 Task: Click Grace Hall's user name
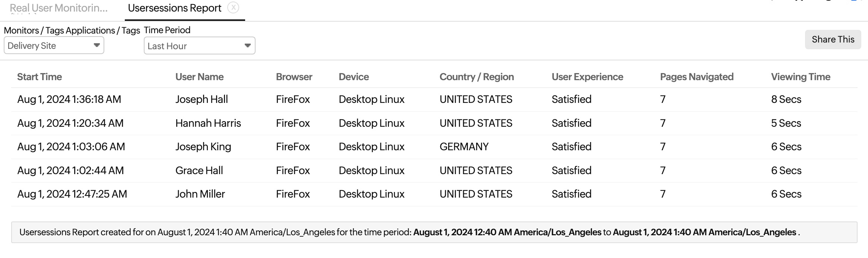pyautogui.click(x=199, y=170)
